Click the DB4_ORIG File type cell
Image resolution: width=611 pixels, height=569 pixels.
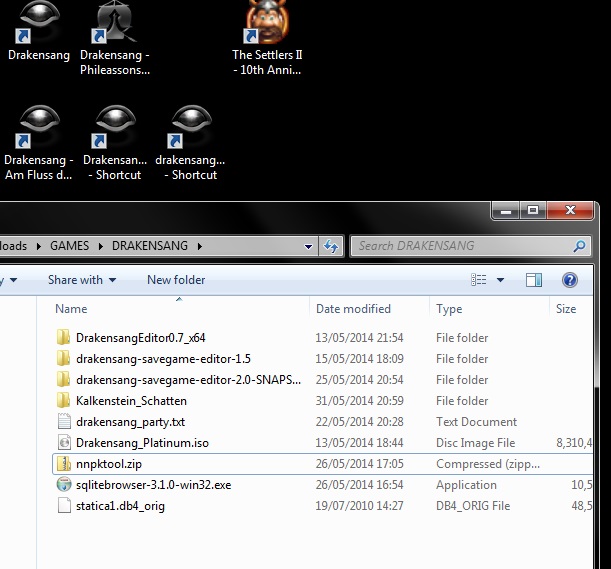coord(473,506)
